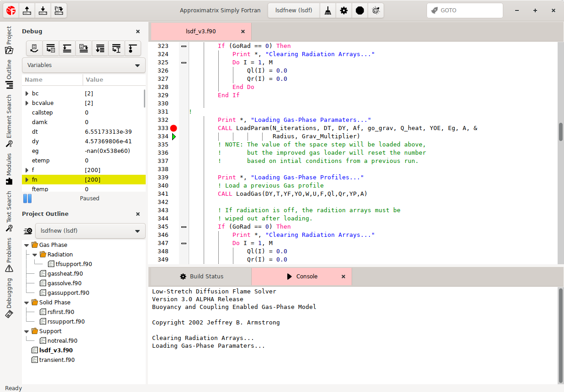Click the stop octagon icon
The height and width of the screenshot is (392, 564).
point(360,10)
